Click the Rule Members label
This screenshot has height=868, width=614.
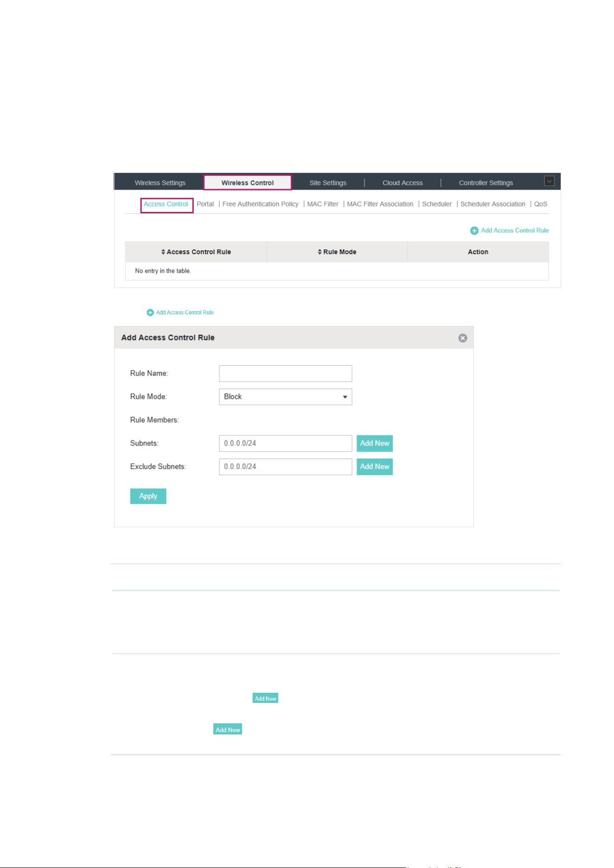pyautogui.click(x=154, y=420)
